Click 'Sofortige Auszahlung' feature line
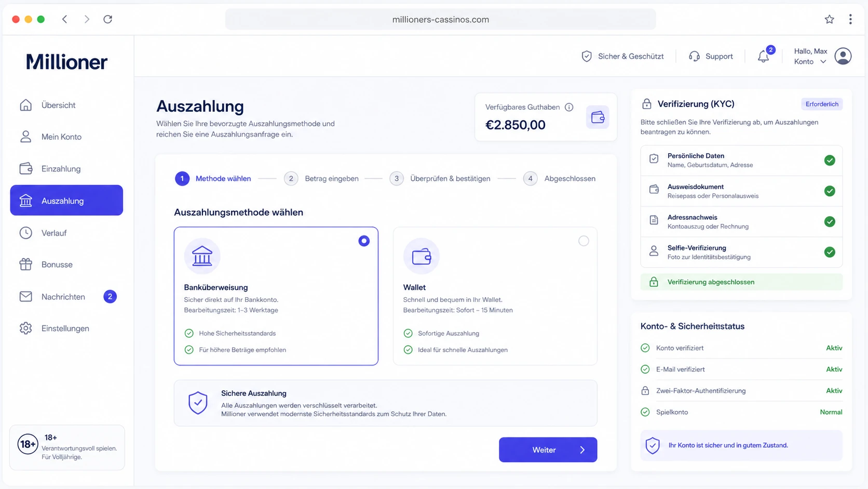The height and width of the screenshot is (489, 868). 442,334
